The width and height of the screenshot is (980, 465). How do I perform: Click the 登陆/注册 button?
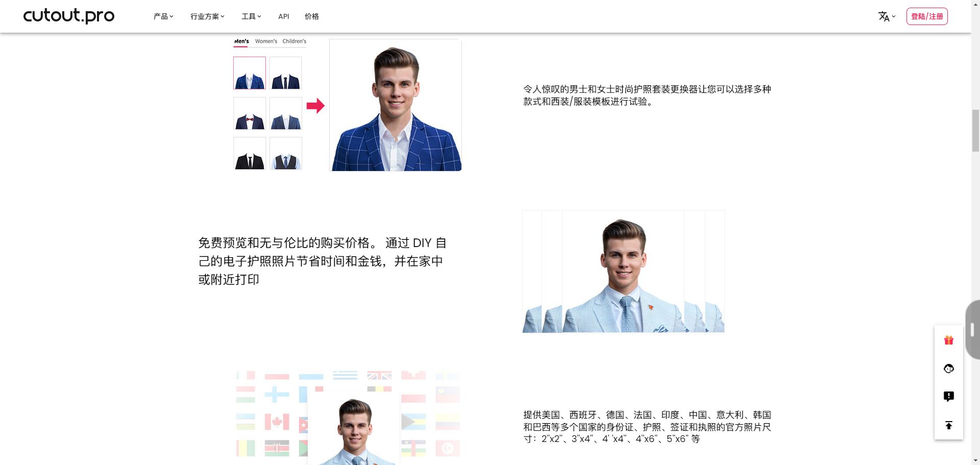coord(927,16)
